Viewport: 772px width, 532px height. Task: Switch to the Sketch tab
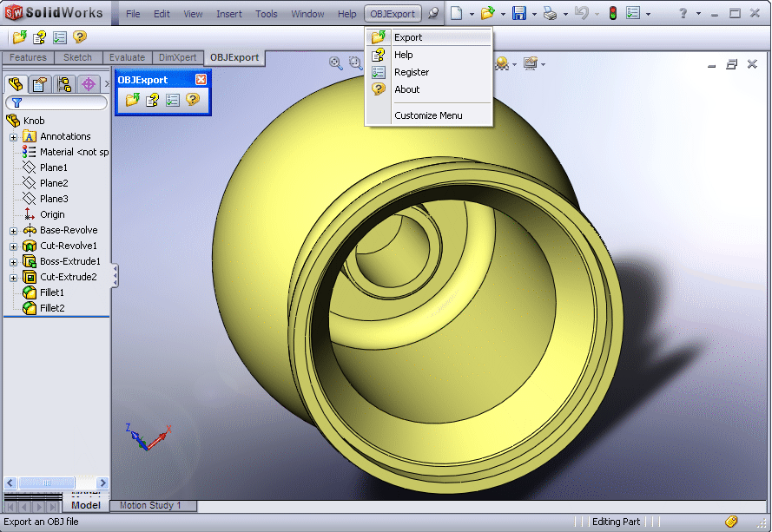coord(78,57)
